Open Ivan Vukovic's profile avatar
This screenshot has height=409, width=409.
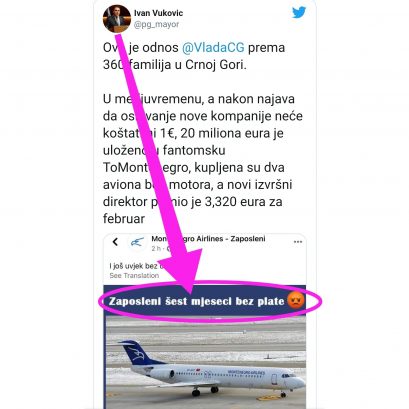(x=117, y=19)
